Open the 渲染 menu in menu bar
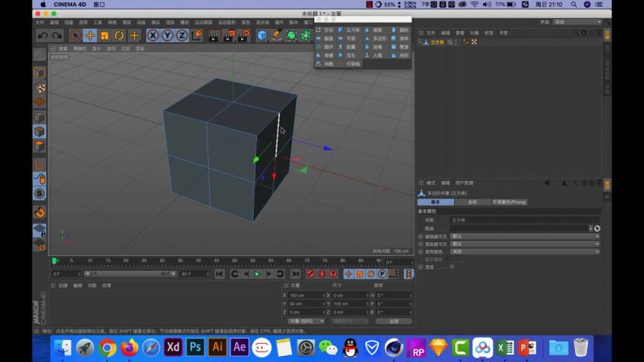This screenshot has height=362, width=644. tap(170, 22)
